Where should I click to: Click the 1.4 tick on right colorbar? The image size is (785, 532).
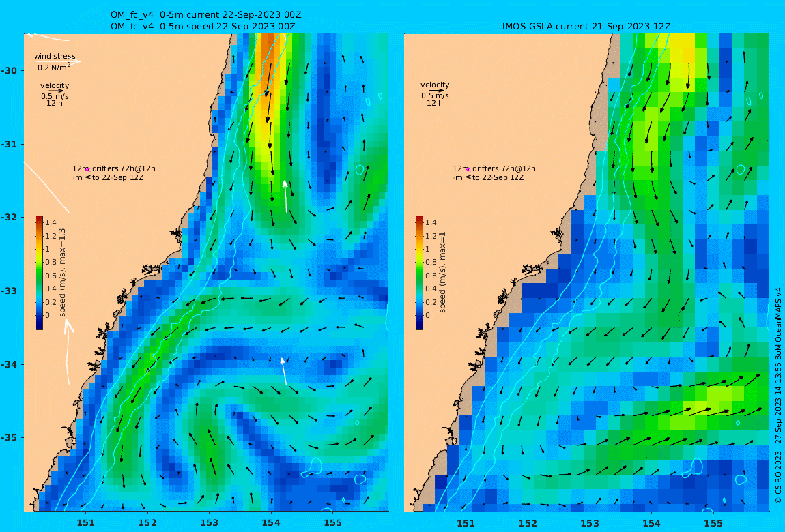[x=431, y=222]
